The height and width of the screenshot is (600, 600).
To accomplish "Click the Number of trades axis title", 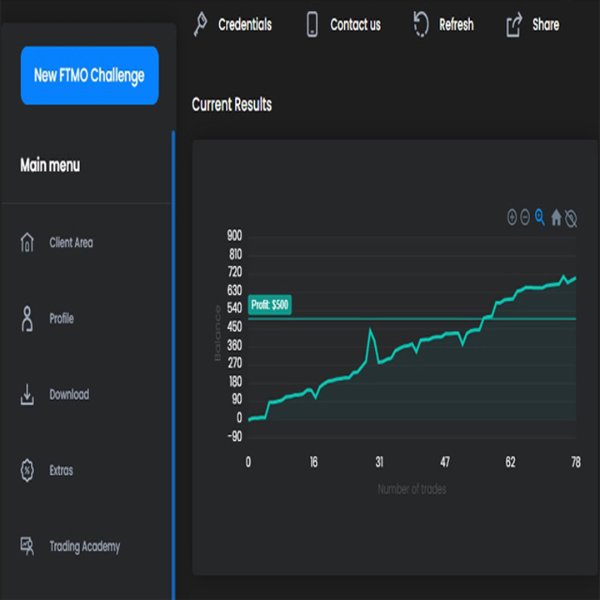I will 412,489.
